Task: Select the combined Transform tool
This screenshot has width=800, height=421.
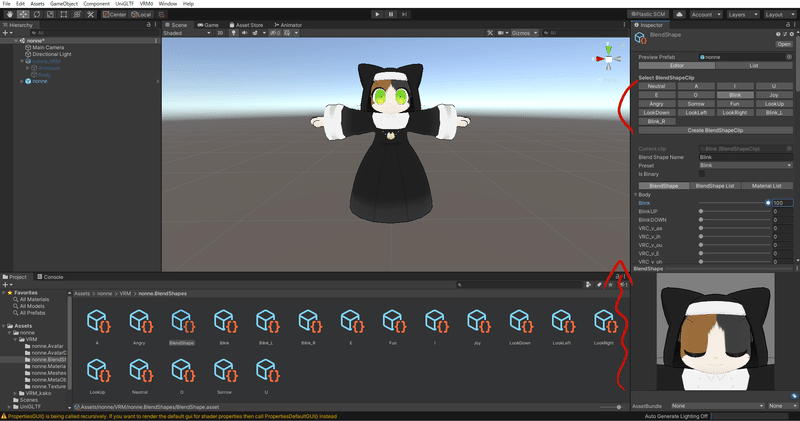Action: [x=77, y=14]
